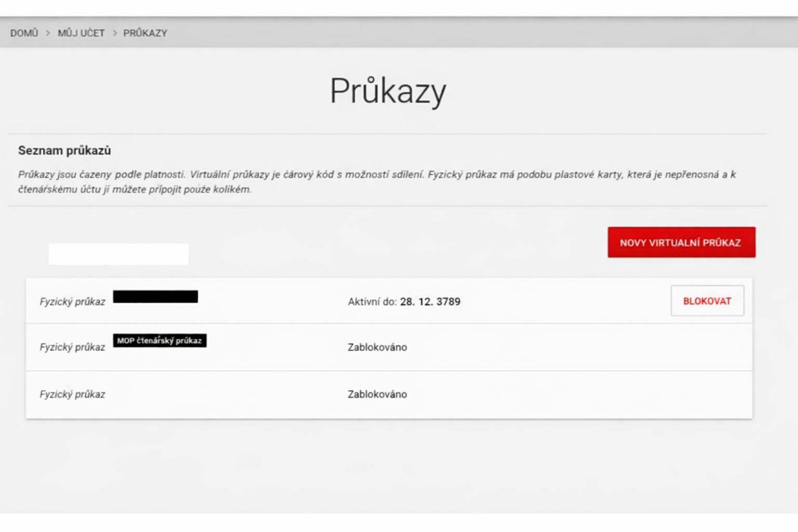The width and height of the screenshot is (798, 532).
Task: Click Fyzický průkaz label in the active row
Action: tap(72, 302)
